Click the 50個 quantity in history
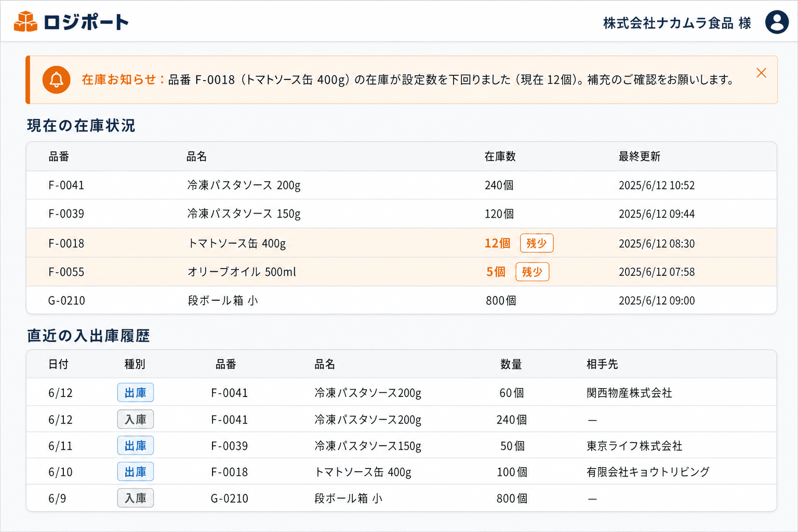This screenshot has width=798, height=532. pyautogui.click(x=513, y=446)
